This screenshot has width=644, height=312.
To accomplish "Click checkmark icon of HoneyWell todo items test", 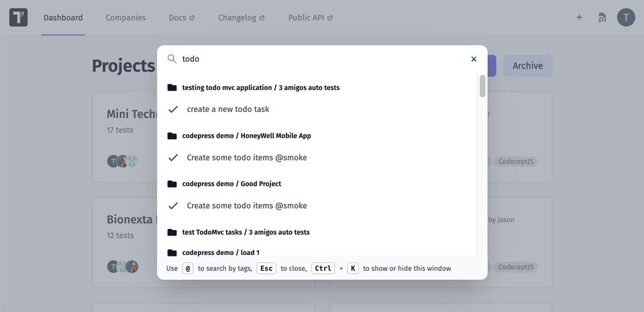I will [x=173, y=158].
